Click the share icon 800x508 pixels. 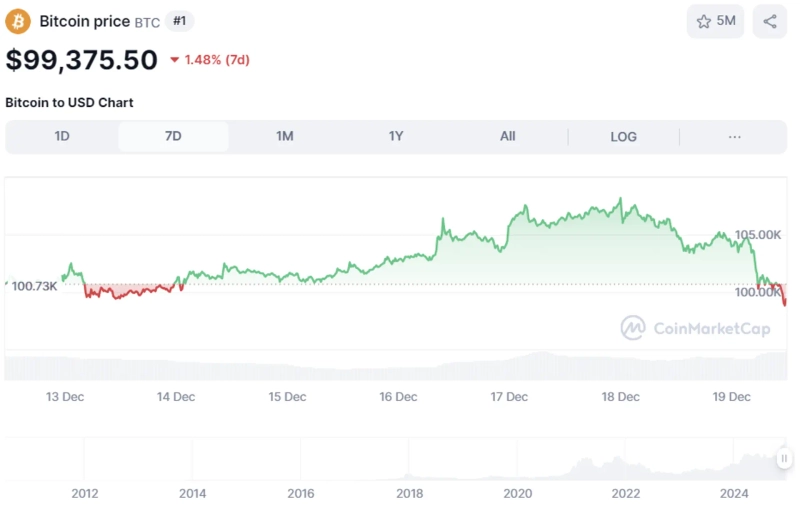coord(769,21)
